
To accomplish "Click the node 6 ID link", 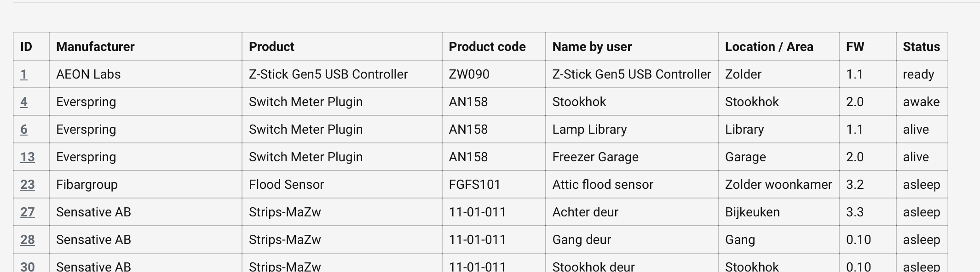I will click(x=24, y=130).
